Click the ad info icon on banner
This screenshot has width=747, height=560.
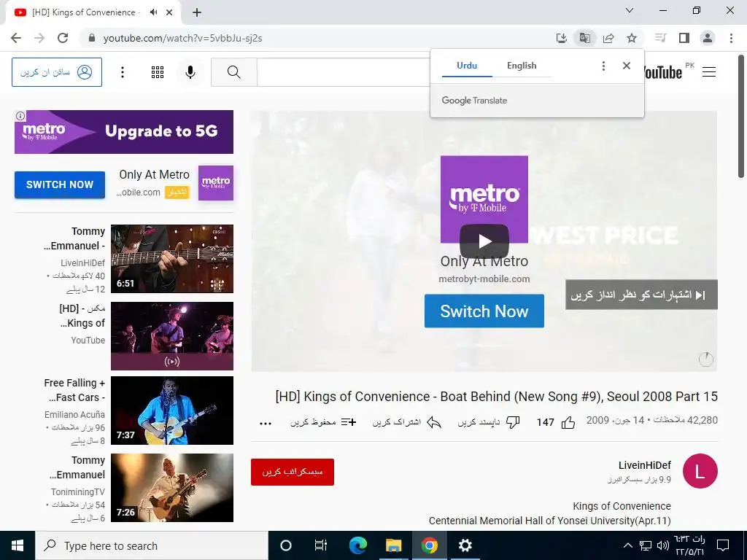tap(20, 116)
